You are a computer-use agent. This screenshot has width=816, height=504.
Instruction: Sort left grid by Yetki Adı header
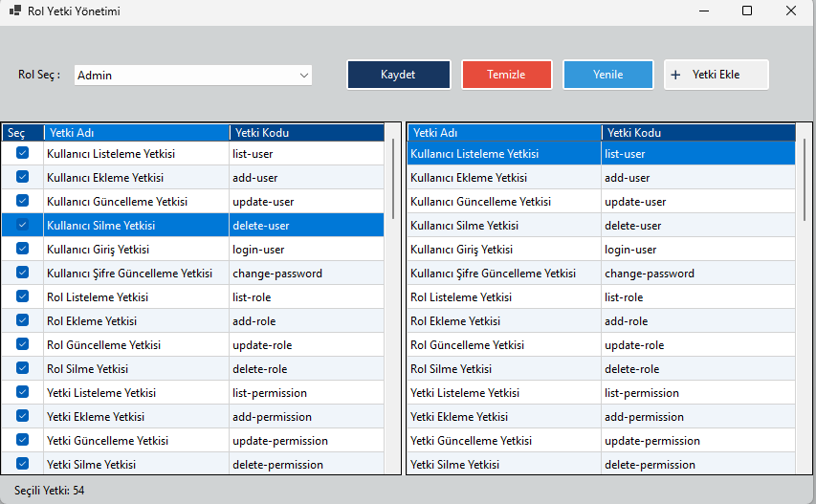pyautogui.click(x=136, y=133)
